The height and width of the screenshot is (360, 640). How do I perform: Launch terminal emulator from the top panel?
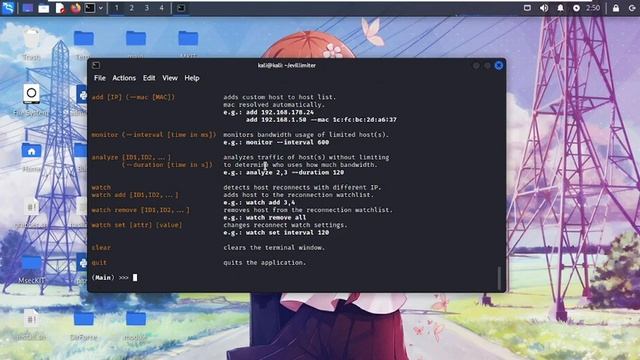90,8
